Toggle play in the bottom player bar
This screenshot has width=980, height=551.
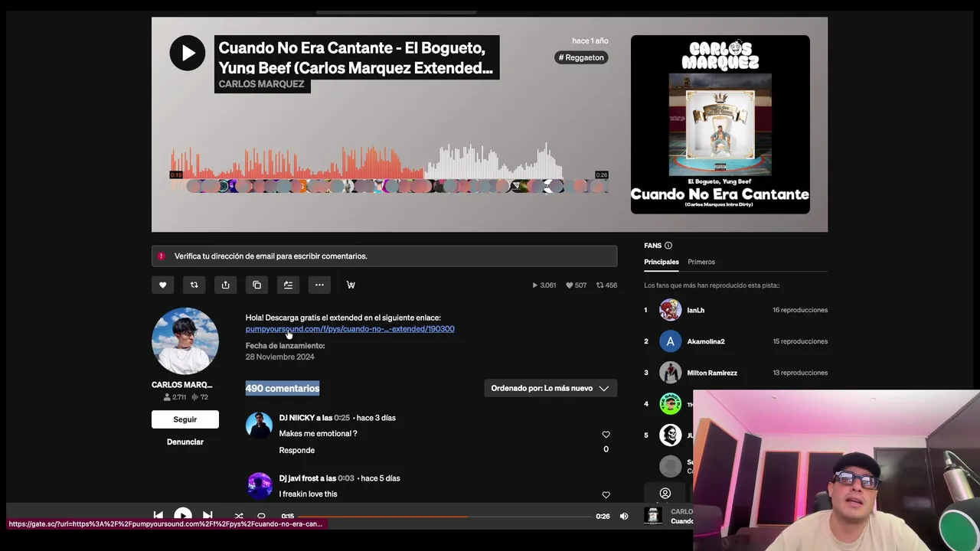click(183, 516)
